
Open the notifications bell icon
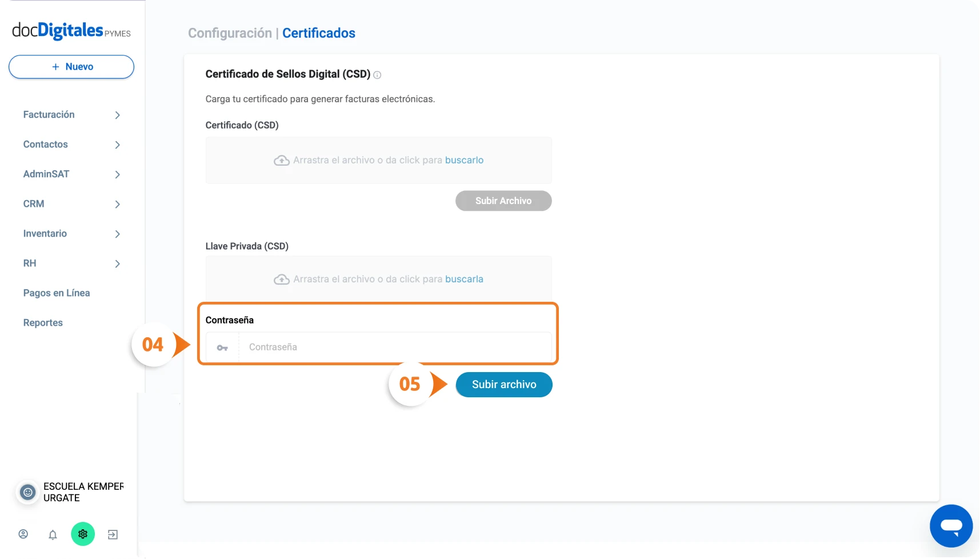coord(53,534)
